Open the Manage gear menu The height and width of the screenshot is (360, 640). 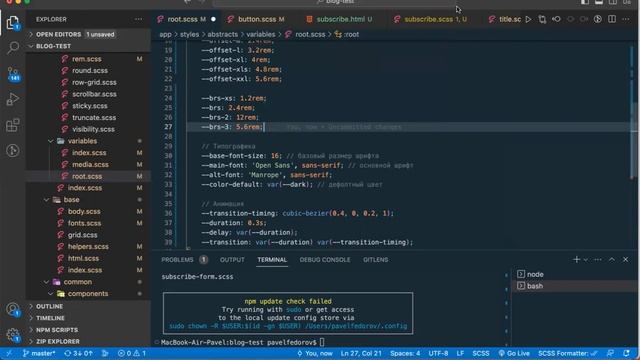click(13, 335)
